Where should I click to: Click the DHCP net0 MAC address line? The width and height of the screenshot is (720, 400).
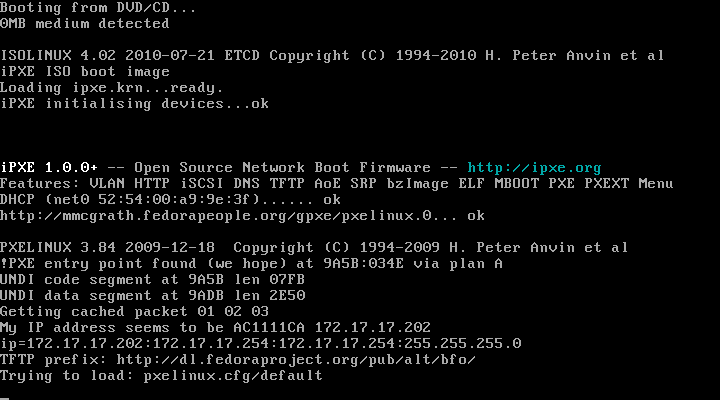pyautogui.click(x=170, y=200)
